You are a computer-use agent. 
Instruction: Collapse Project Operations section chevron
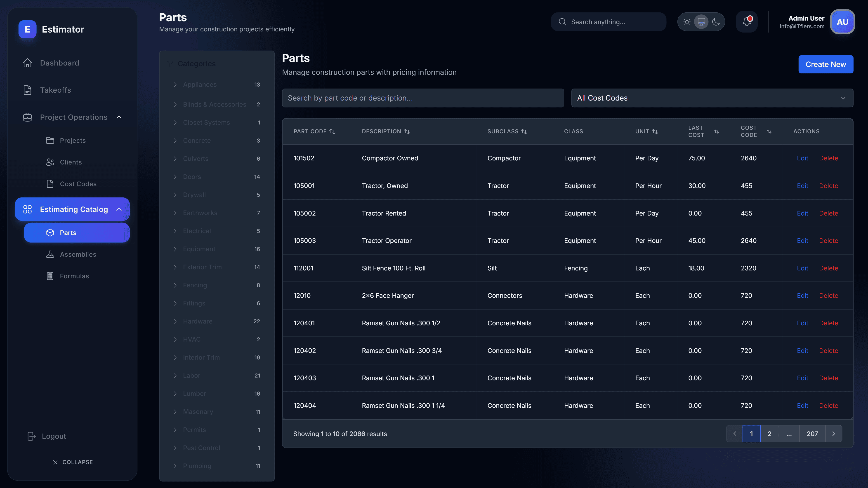point(119,117)
